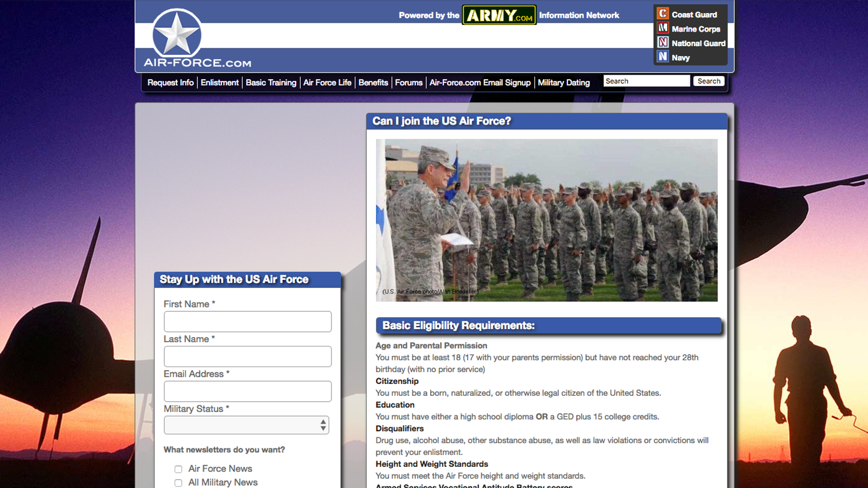The height and width of the screenshot is (488, 868).
Task: Click the Search button
Action: [x=709, y=81]
